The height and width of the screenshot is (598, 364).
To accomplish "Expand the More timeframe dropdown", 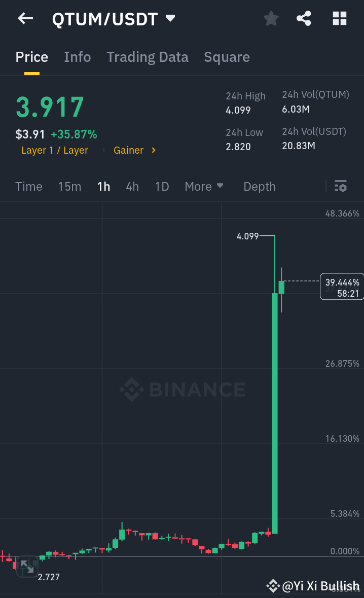I will [x=204, y=186].
